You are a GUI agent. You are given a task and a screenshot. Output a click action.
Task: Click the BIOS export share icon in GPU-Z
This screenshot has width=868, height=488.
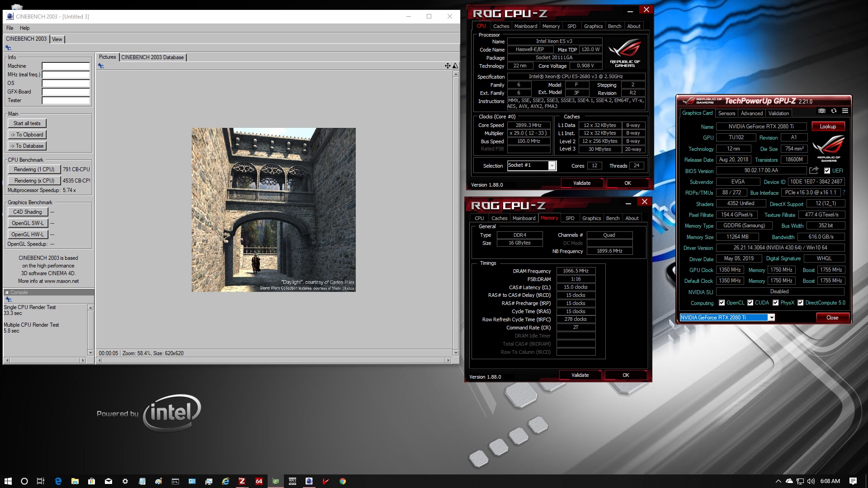point(814,170)
